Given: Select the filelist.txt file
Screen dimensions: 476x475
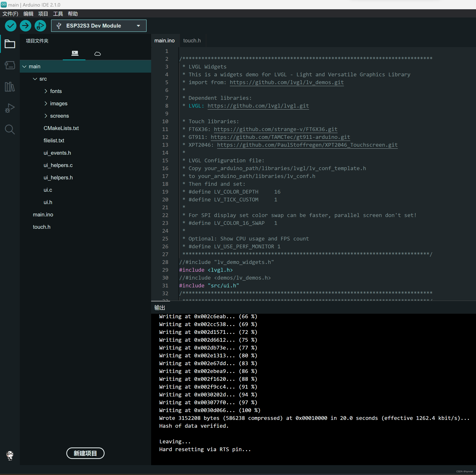Looking at the screenshot, I should 54,140.
